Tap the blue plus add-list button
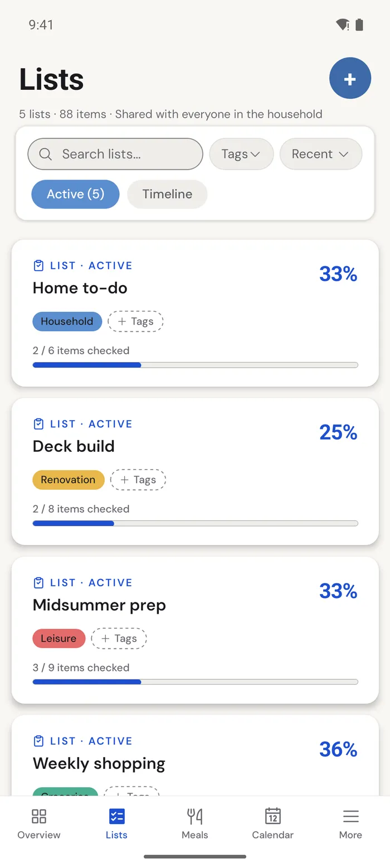Screen dimensions: 390x868 (x=350, y=79)
